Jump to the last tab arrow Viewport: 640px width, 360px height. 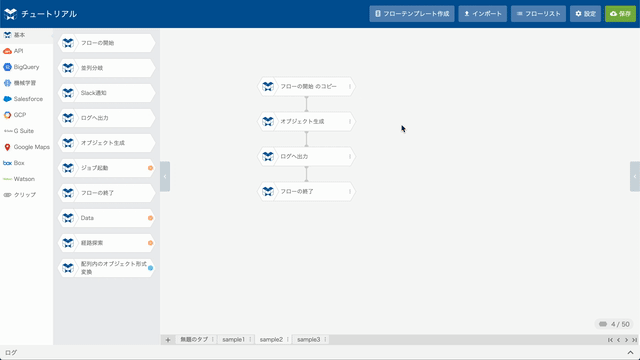click(x=634, y=340)
